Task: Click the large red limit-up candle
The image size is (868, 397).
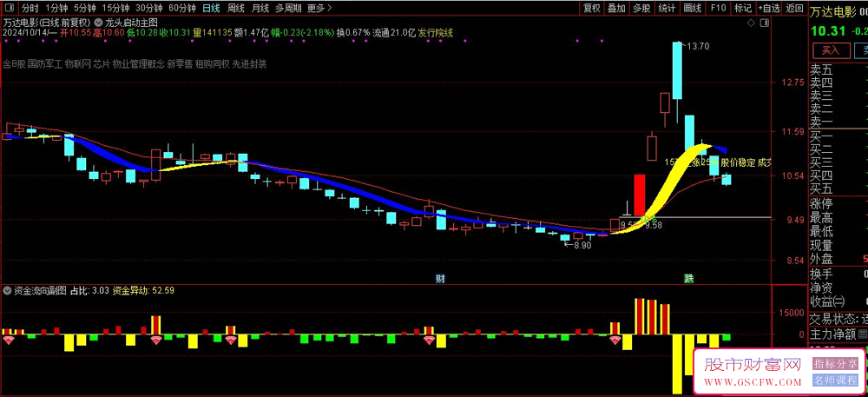Action: click(x=640, y=195)
